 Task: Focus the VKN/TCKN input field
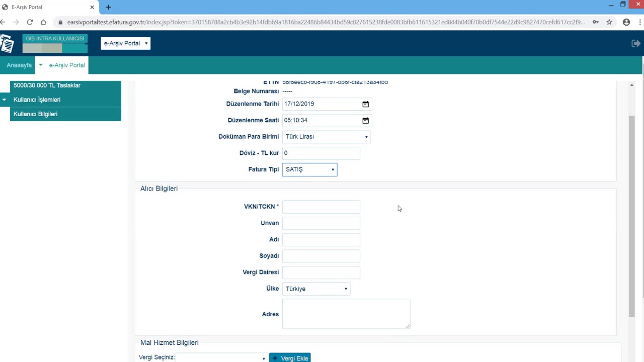[x=321, y=207]
